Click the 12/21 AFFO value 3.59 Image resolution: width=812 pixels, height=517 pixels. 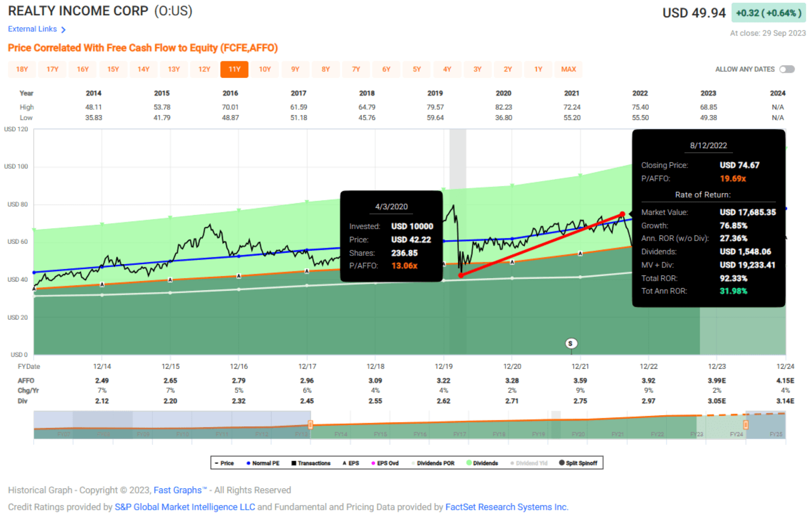point(580,381)
